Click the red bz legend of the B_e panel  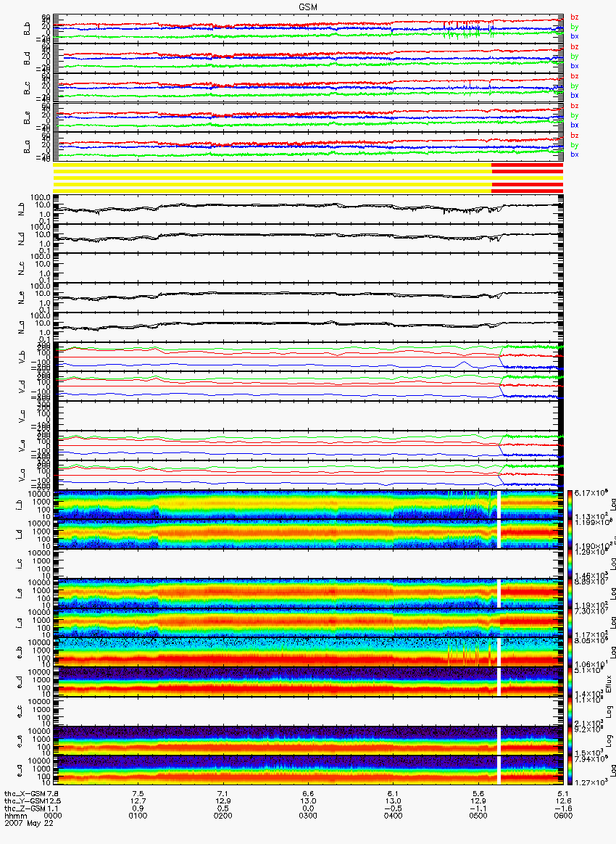pos(575,106)
